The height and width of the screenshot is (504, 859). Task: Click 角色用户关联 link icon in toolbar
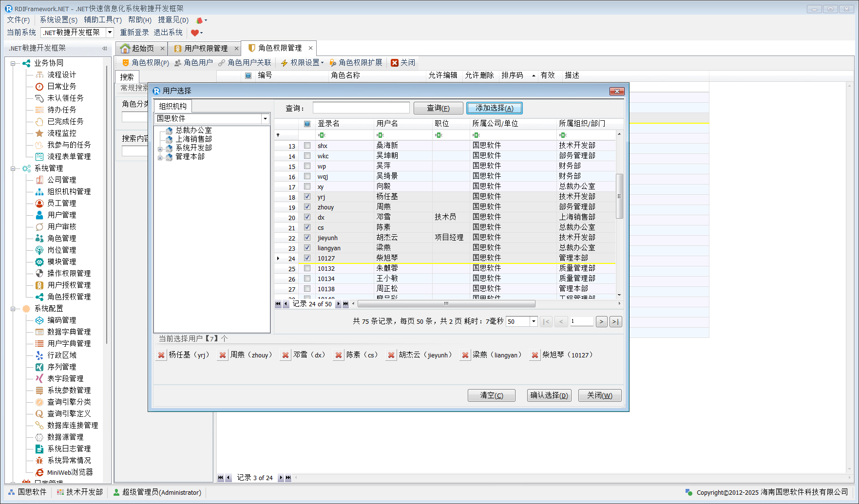222,63
